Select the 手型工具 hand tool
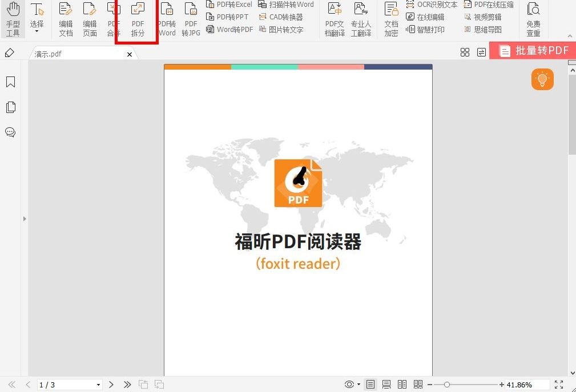Viewport: 576px width, 392px height. point(12,19)
